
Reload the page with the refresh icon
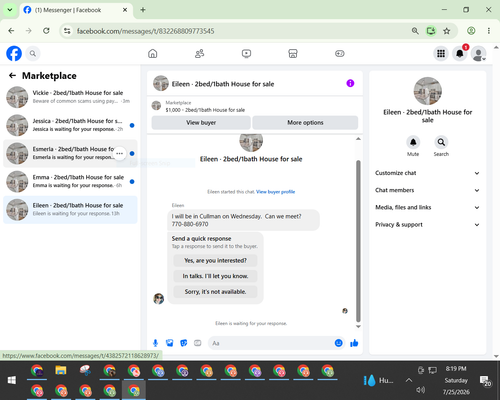point(46,31)
